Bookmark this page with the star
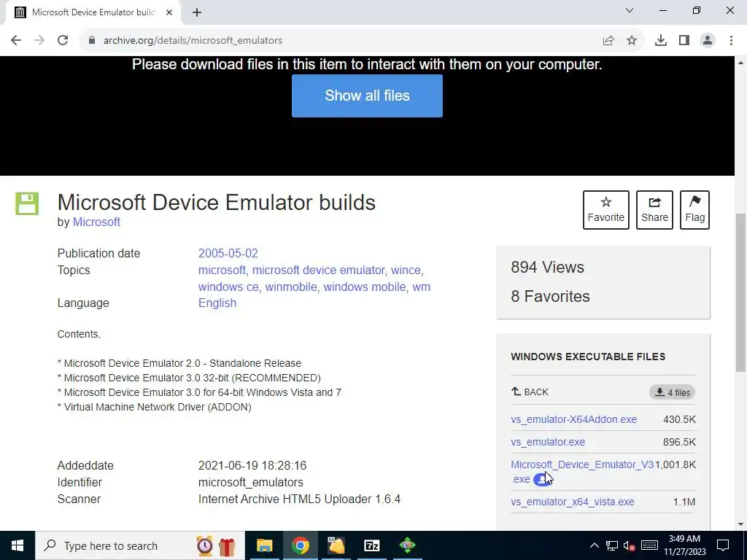 632,41
